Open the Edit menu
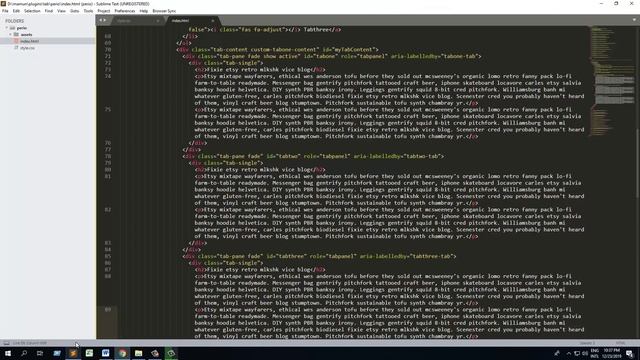The width and height of the screenshot is (640, 360). click(x=16, y=11)
